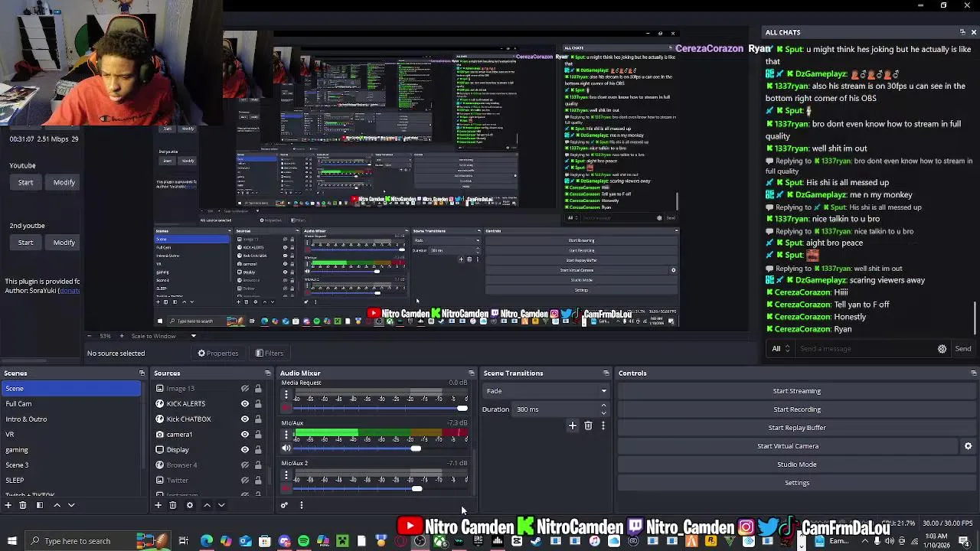980x551 pixels.
Task: Open preview scale dropdown arrow
Action: 193,336
